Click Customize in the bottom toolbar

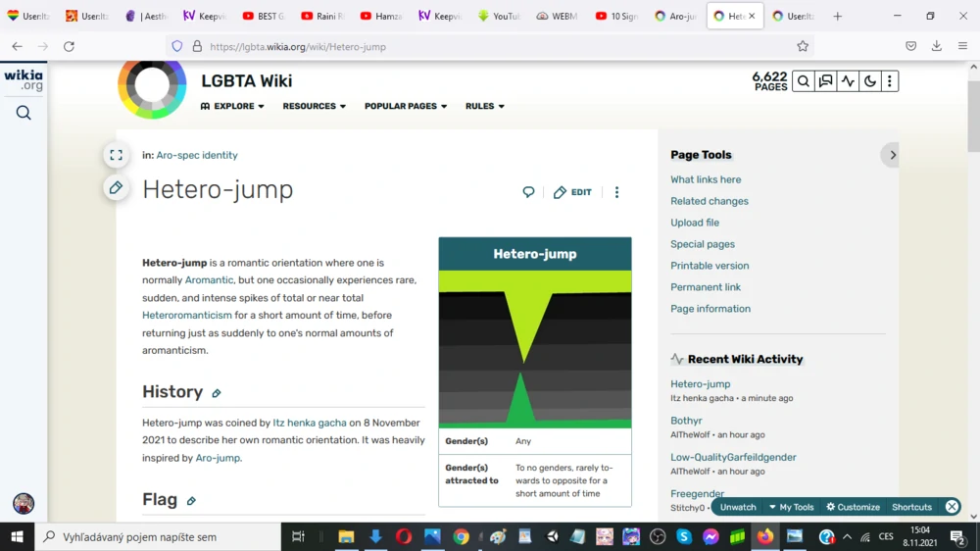(x=854, y=507)
